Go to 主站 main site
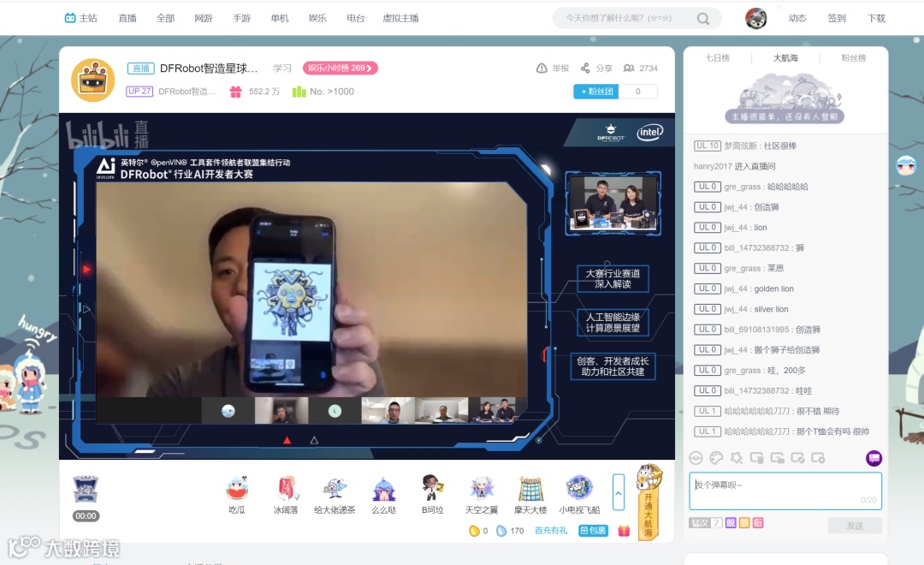This screenshot has height=565, width=924. point(80,18)
